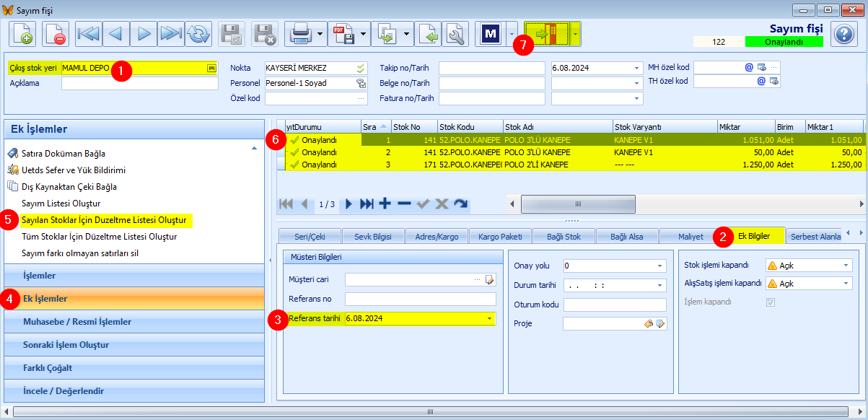Go to the first record in toolbar

tap(89, 34)
